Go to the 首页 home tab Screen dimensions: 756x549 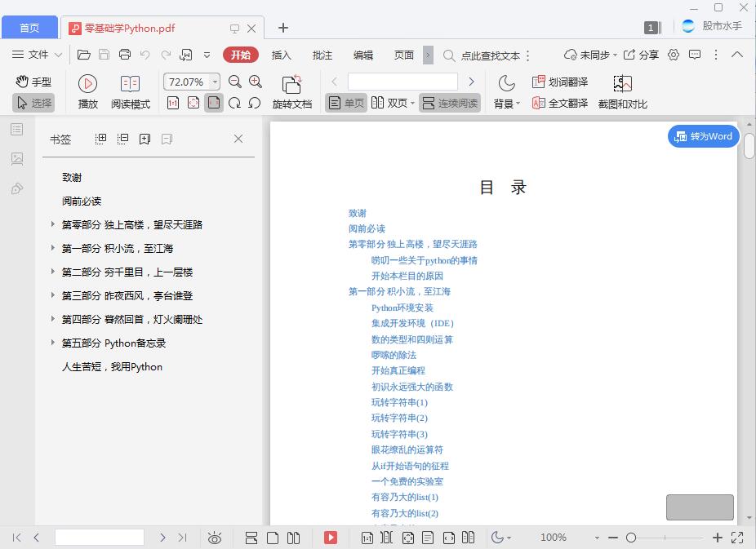point(29,27)
